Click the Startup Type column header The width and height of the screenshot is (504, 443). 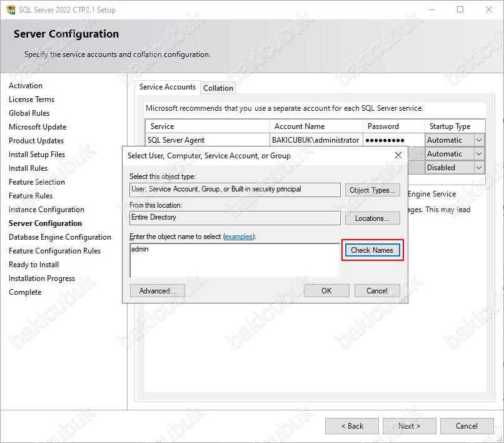tap(455, 126)
